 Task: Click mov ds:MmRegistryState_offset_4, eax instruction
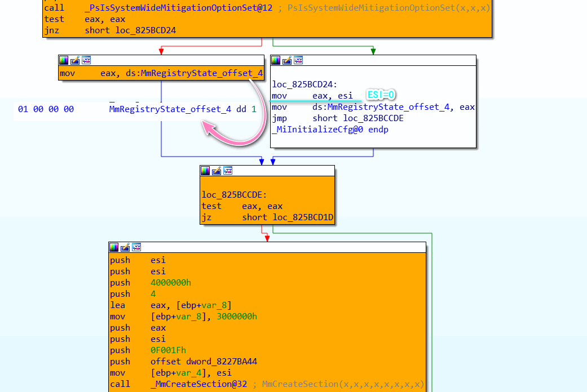point(373,107)
